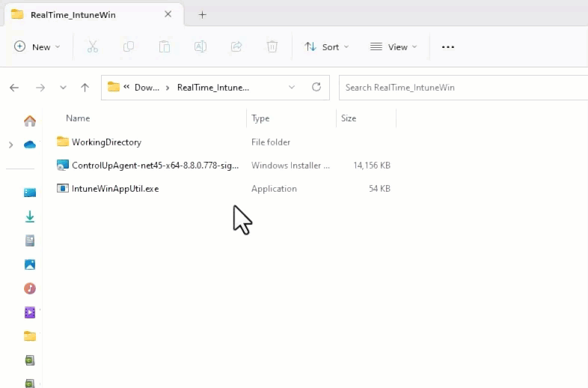Viewport: 588px width, 388px height.
Task: Click the Copy icon in toolbar
Action: point(129,47)
